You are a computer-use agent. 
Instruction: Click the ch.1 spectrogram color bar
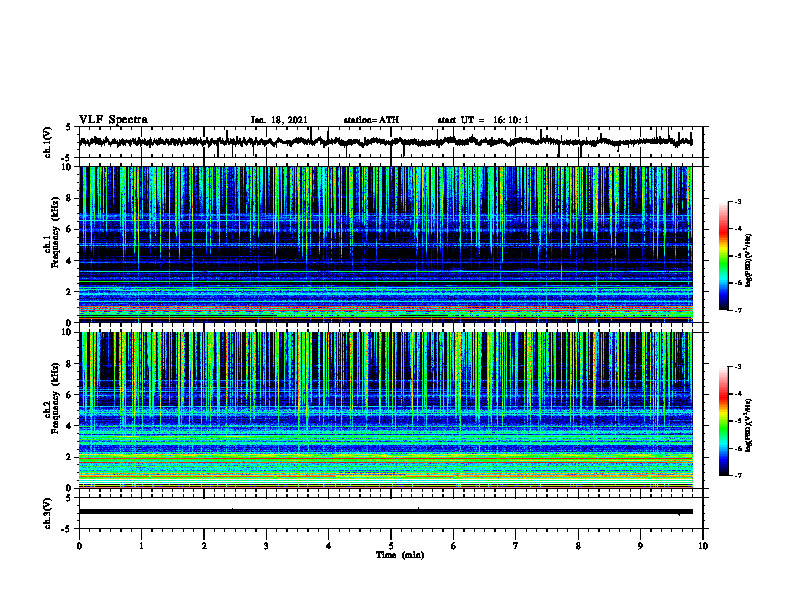tap(723, 256)
